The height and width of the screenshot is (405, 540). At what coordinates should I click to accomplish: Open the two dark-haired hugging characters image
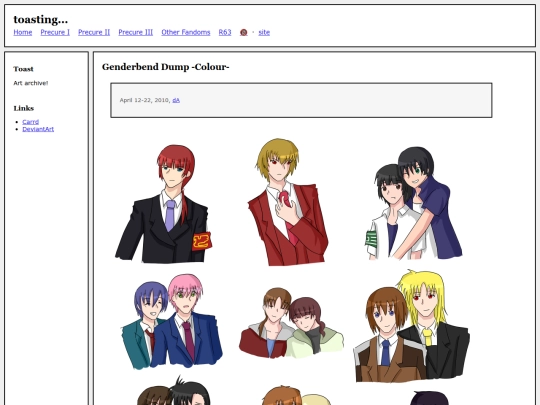click(x=414, y=203)
